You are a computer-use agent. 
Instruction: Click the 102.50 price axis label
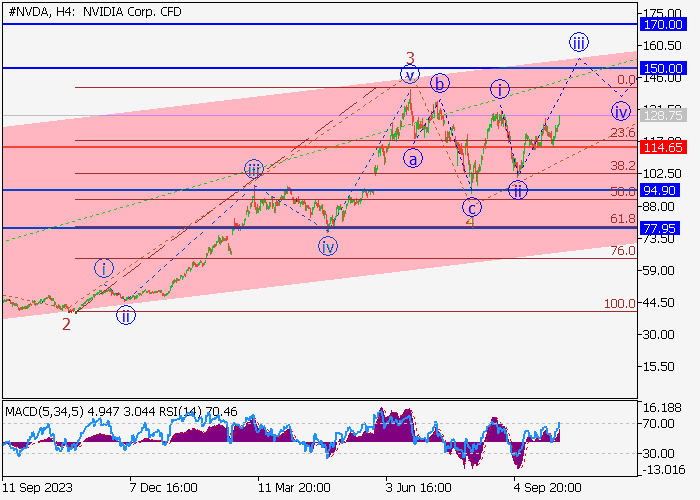coord(662,174)
